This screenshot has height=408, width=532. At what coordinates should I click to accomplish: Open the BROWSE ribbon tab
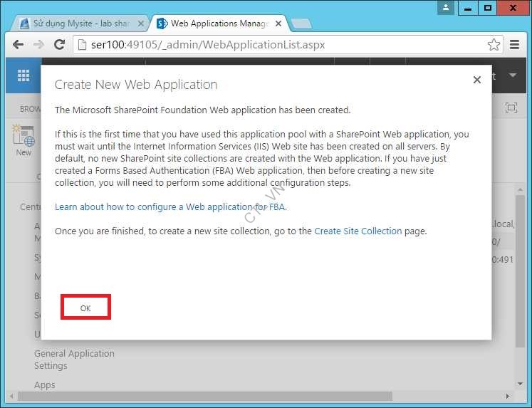click(x=30, y=109)
